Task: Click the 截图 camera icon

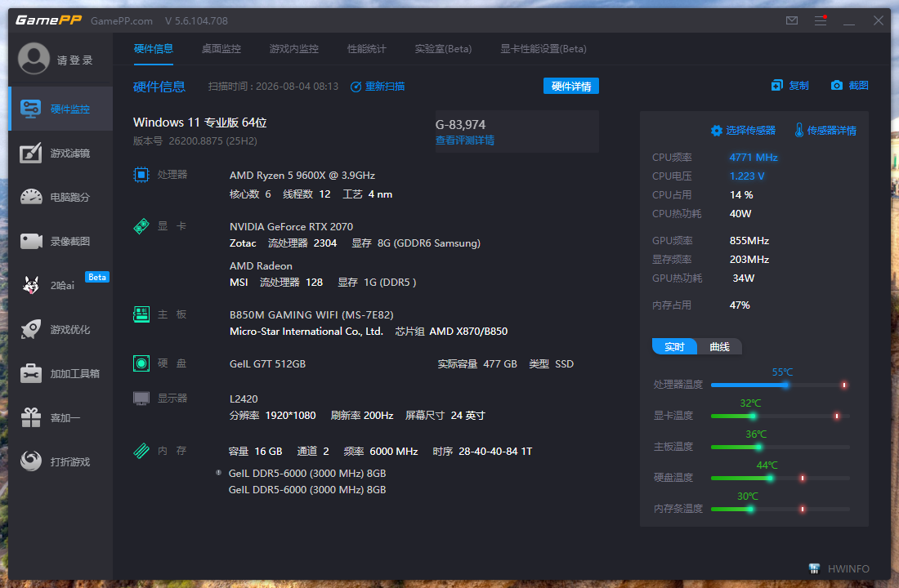Action: 837,86
